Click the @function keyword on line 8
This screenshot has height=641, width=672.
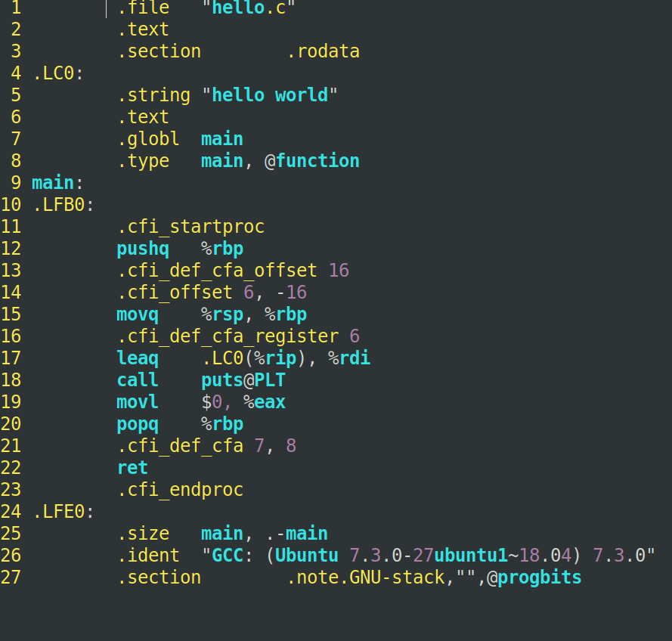[x=312, y=161]
